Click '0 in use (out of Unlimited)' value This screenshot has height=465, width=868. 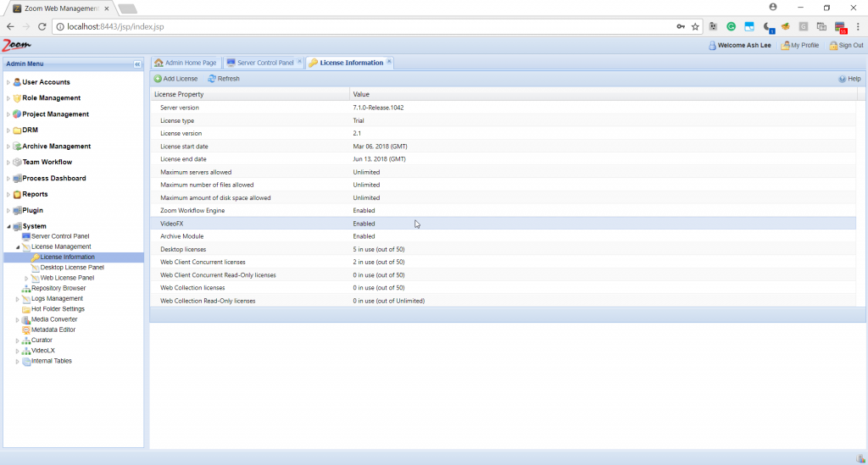388,301
